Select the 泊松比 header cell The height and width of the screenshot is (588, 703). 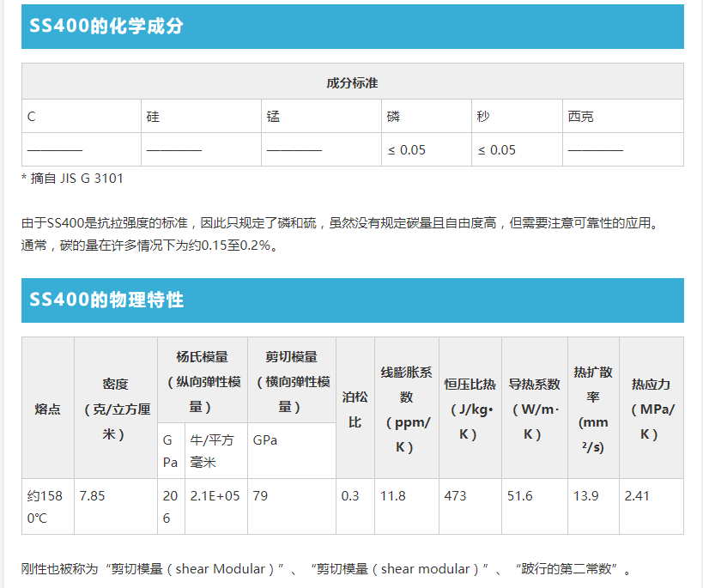(x=354, y=409)
